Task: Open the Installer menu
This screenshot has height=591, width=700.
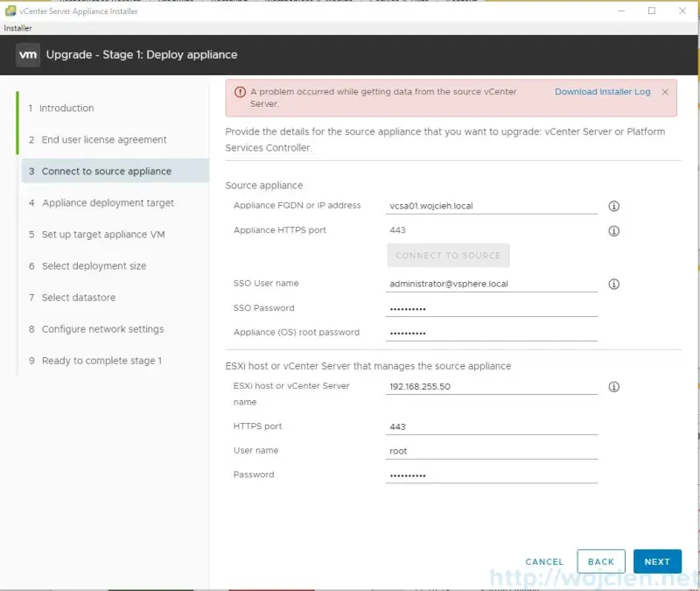Action: [18, 27]
